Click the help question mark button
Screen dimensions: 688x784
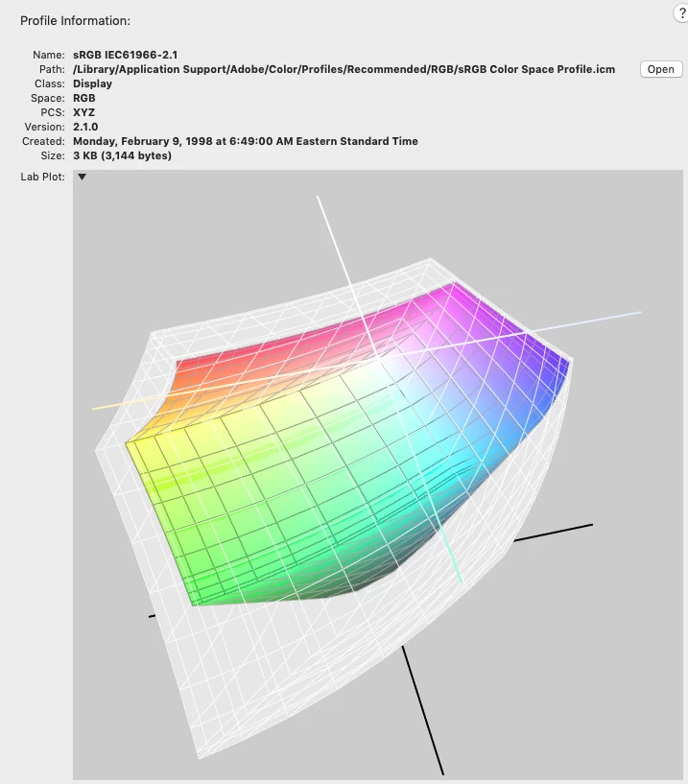(x=681, y=13)
